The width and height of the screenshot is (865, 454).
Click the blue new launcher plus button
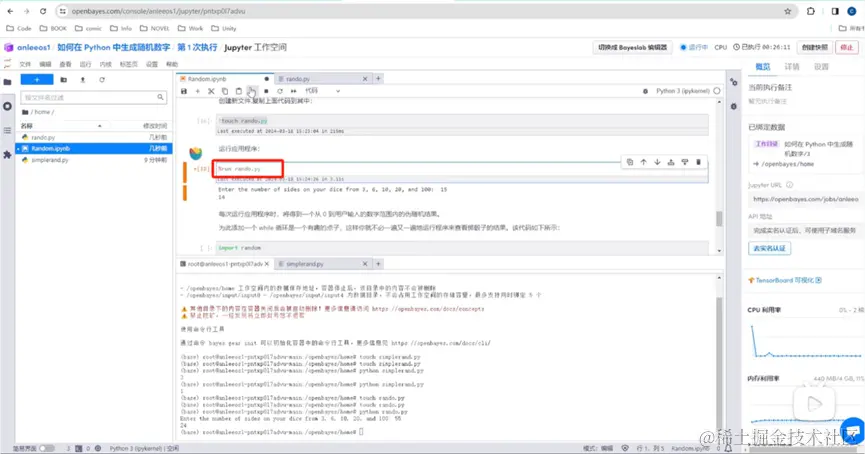click(x=37, y=80)
